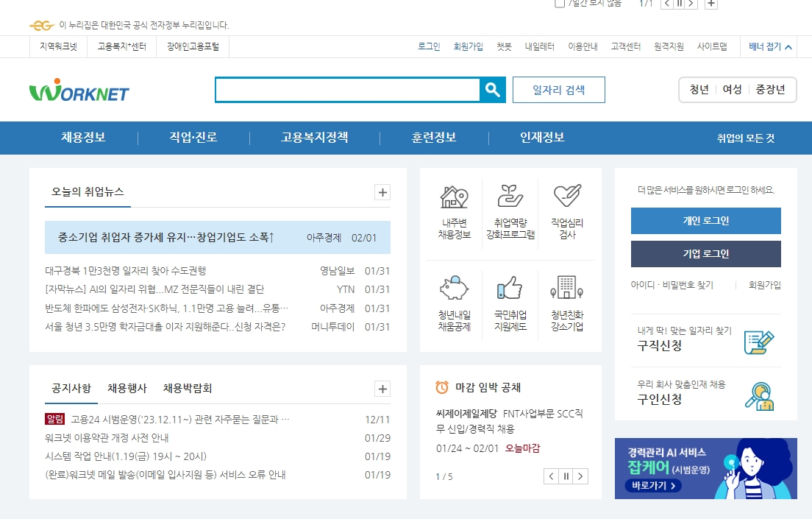Expand 오늘의 취업뉴스 with the plus button
Image resolution: width=812 pixels, height=519 pixels.
tap(382, 192)
